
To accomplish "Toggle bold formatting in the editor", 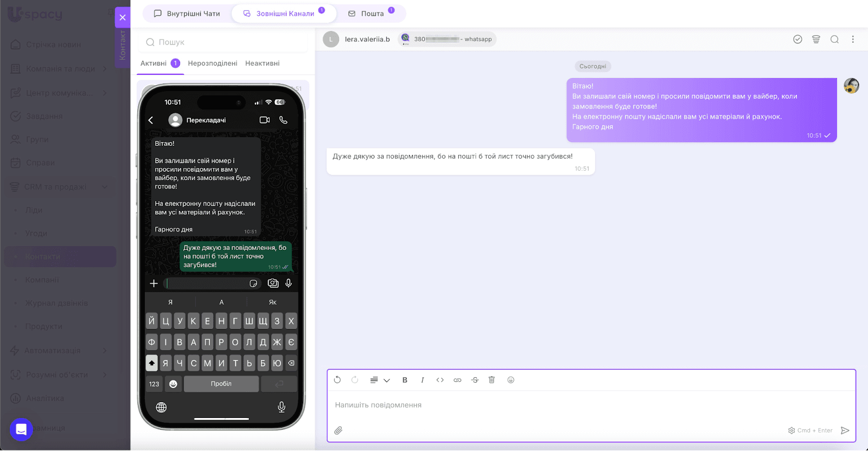I will (x=405, y=380).
